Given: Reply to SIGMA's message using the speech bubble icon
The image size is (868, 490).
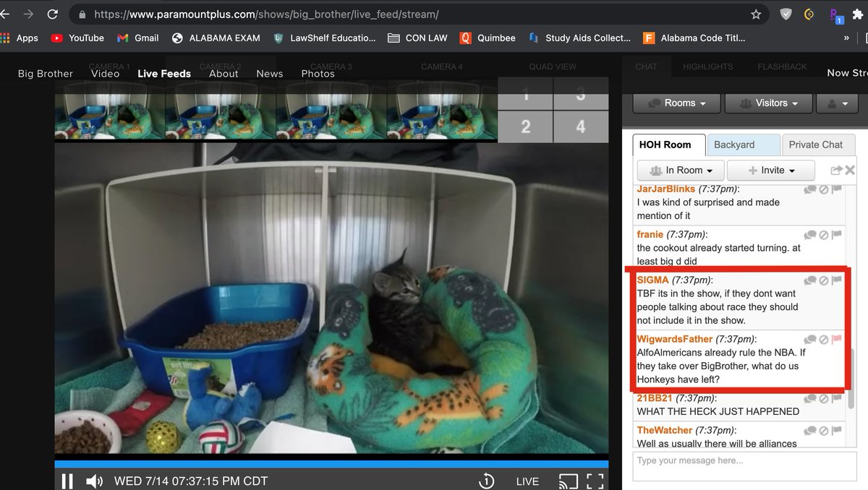Looking at the screenshot, I should [810, 280].
